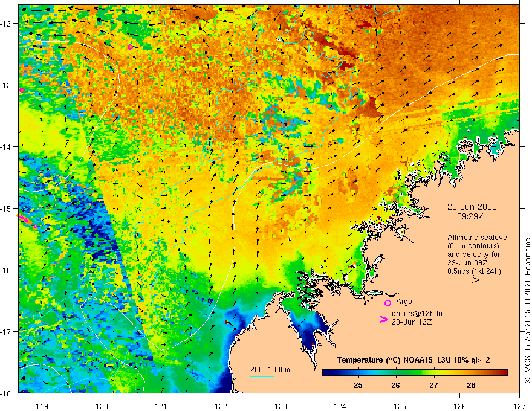Click the longitude axis label '121'

(x=161, y=406)
